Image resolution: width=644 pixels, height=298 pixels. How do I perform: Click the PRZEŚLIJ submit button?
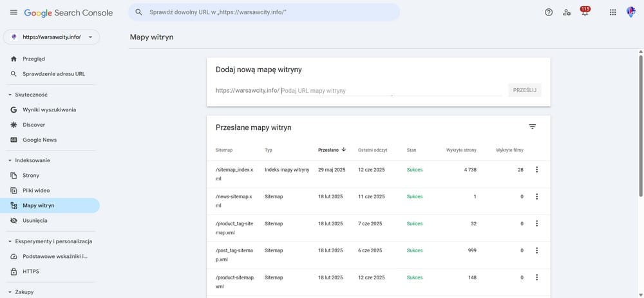tap(524, 90)
